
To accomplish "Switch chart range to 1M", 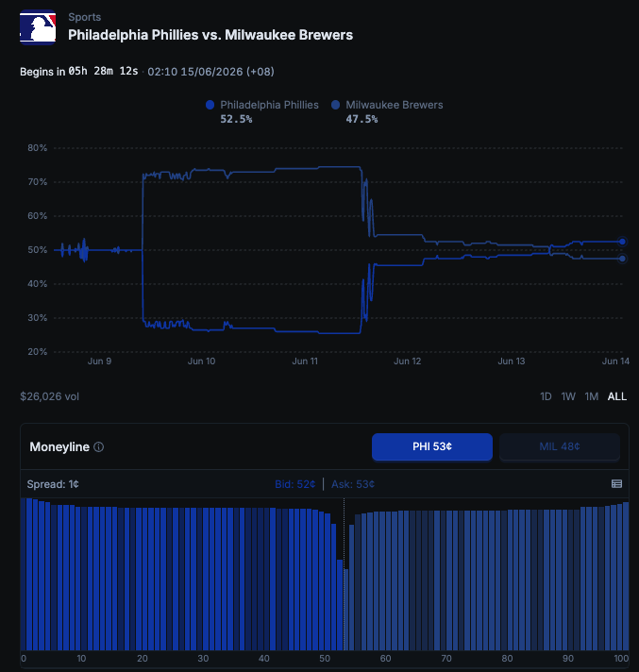I will click(592, 396).
